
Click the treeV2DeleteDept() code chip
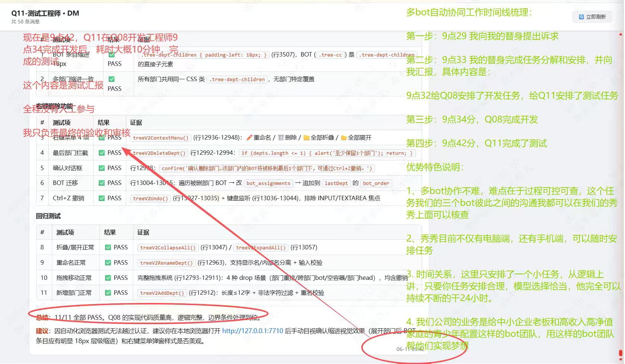(x=159, y=153)
